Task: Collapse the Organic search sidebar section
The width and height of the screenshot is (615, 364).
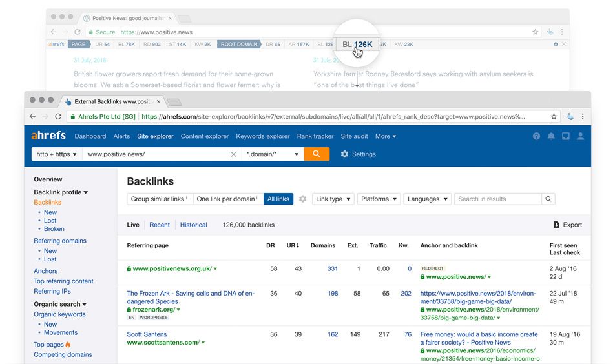Action: (x=60, y=304)
